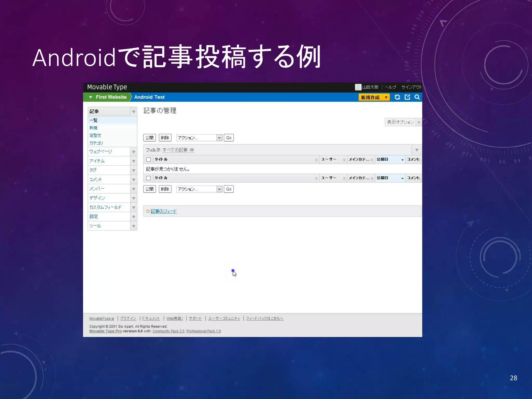532x399 pixels.
Task: Expand the 設定 sidebar section arrow
Action: [x=134, y=217]
